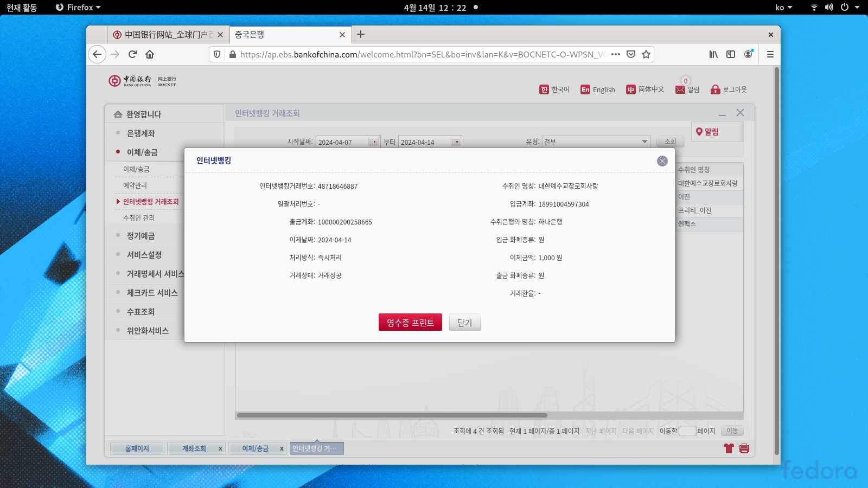Screen dimensions: 868x488
Task: Click the 로그아웃 lock icon
Action: [x=715, y=89]
